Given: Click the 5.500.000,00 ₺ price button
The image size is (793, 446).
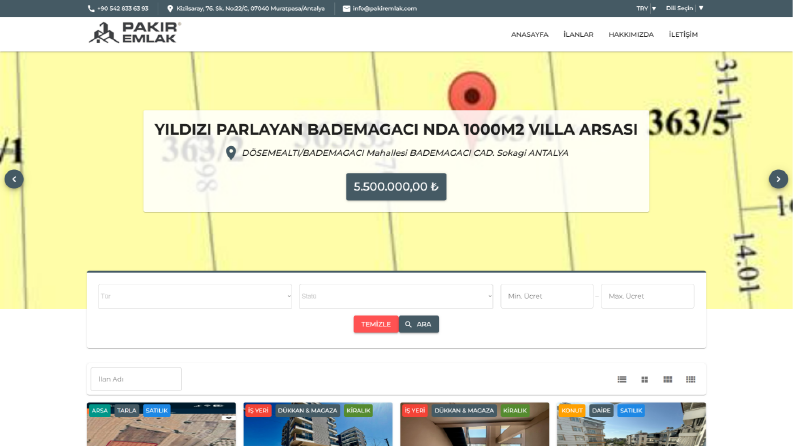Looking at the screenshot, I should click(396, 187).
